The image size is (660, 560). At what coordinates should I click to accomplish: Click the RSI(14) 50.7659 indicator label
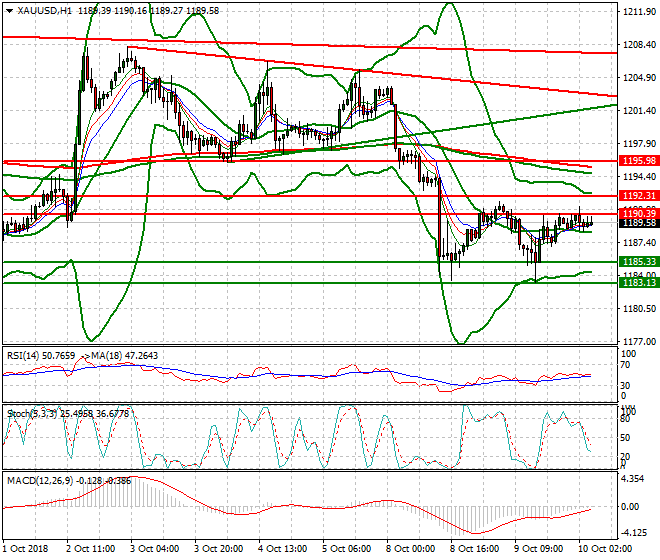click(41, 356)
